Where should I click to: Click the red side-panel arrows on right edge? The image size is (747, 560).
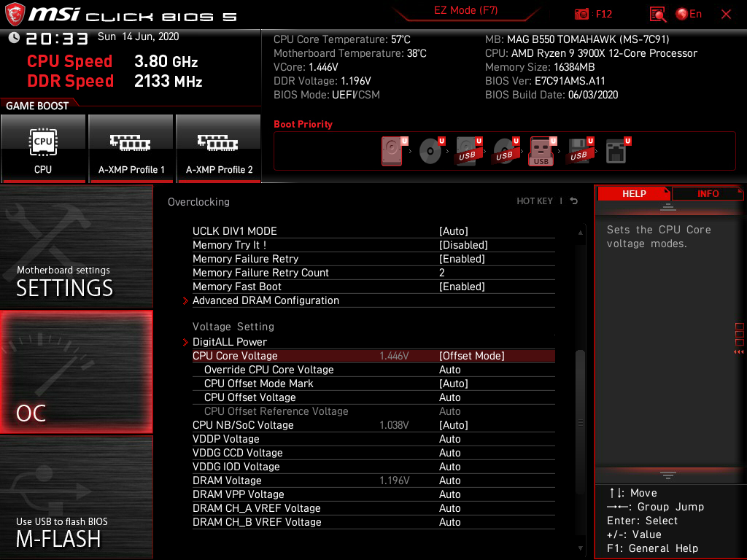click(x=738, y=352)
